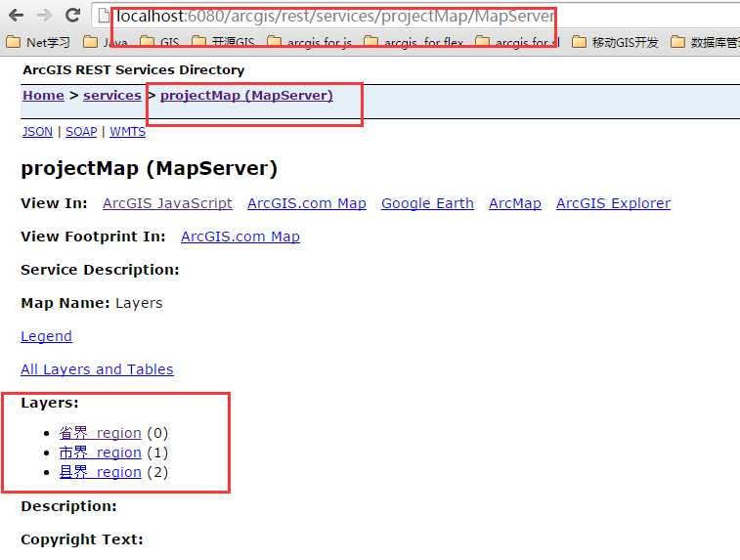This screenshot has height=560, width=740.
Task: View In ArcGIS.com Map link
Action: tap(307, 203)
